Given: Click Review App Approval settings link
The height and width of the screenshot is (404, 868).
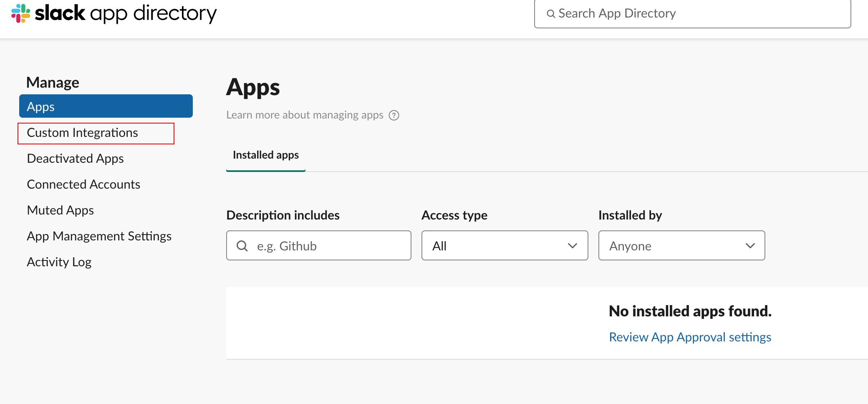Looking at the screenshot, I should 690,337.
